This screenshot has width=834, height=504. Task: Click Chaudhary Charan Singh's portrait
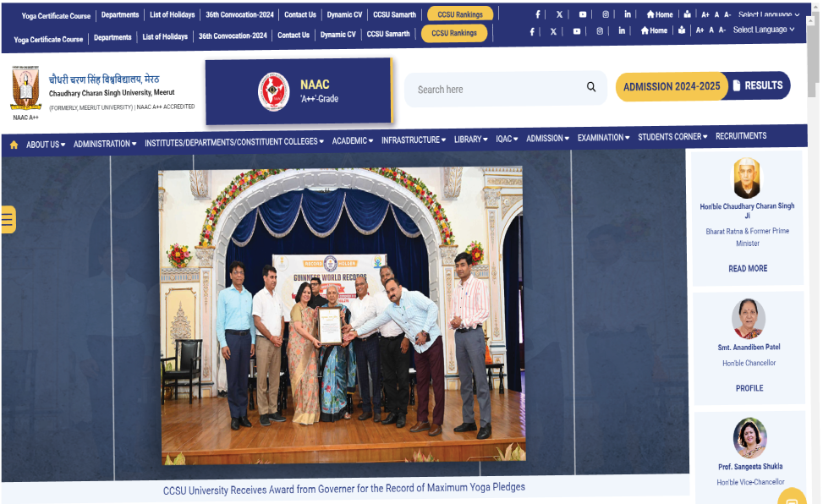click(x=747, y=178)
